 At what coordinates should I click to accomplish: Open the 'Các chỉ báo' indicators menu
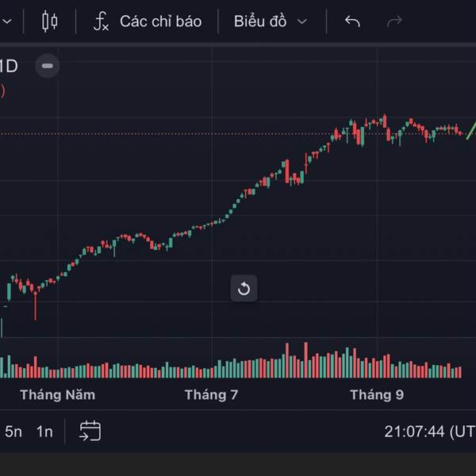click(160, 21)
